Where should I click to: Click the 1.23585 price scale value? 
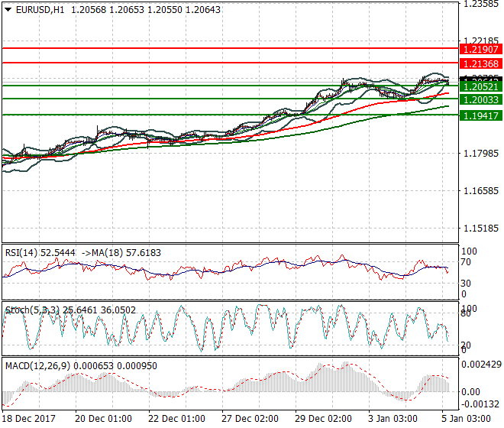[481, 4]
